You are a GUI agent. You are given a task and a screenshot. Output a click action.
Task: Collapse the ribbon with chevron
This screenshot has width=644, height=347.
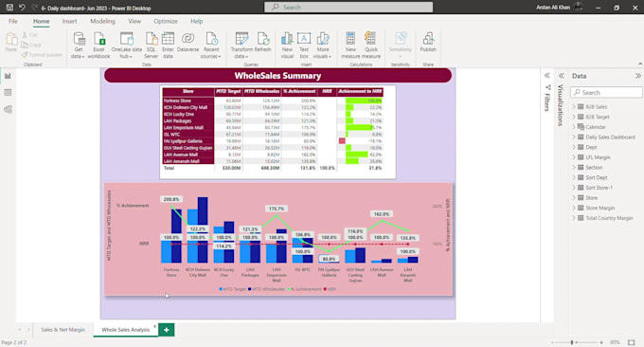(x=640, y=64)
